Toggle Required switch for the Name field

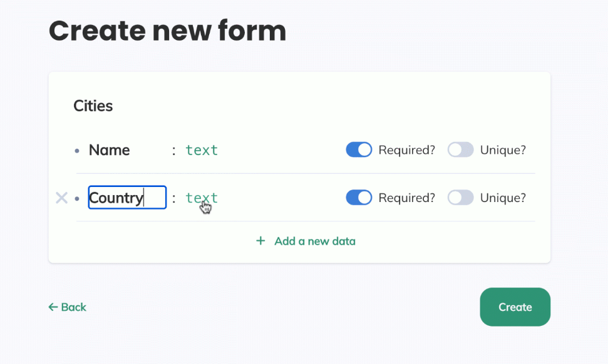pyautogui.click(x=359, y=150)
